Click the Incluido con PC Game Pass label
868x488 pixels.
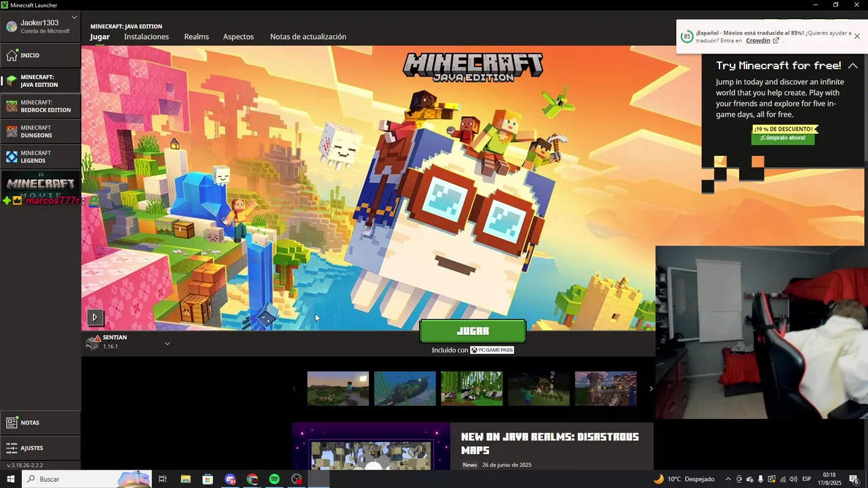click(473, 350)
